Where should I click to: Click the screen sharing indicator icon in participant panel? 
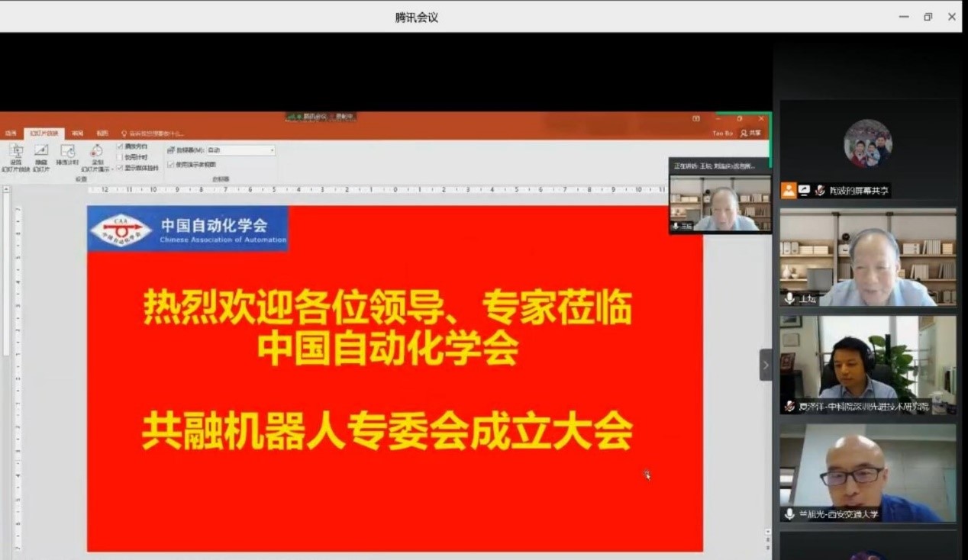click(804, 190)
